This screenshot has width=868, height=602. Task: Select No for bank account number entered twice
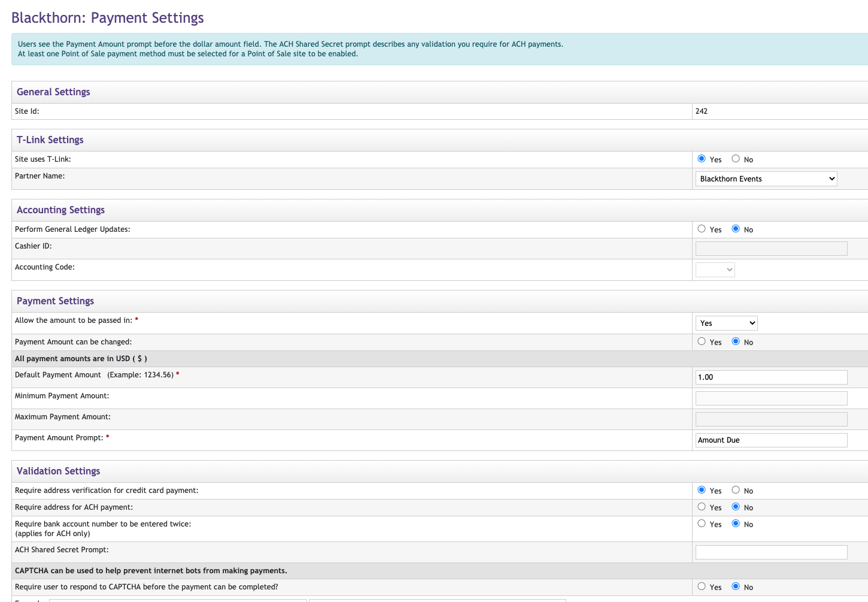click(736, 524)
